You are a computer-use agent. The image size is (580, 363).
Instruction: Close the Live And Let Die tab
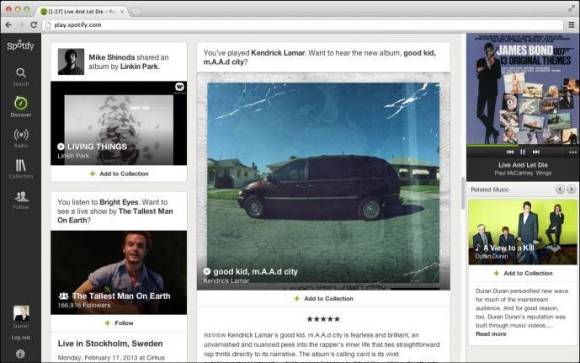(122, 11)
